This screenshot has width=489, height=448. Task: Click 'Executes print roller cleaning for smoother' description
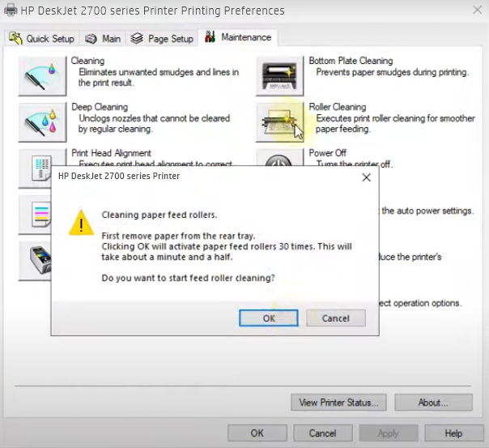click(x=395, y=118)
